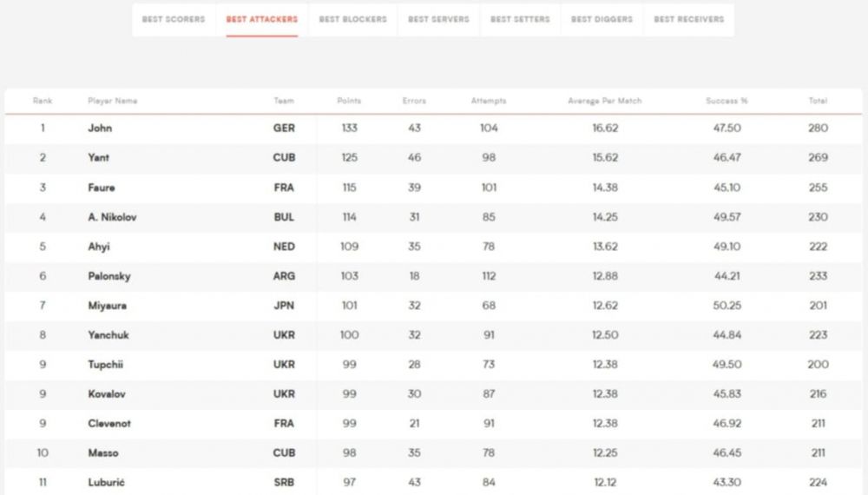Viewport: 868px width, 495px height.
Task: Click player name Palonsky
Action: 109,276
